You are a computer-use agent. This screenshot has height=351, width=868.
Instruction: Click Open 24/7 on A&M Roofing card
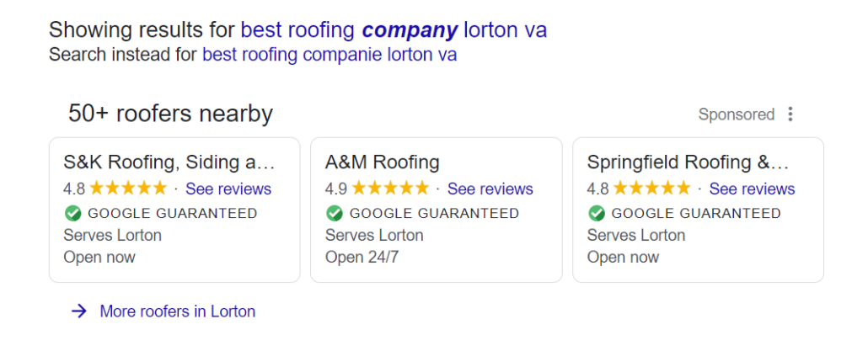362,257
